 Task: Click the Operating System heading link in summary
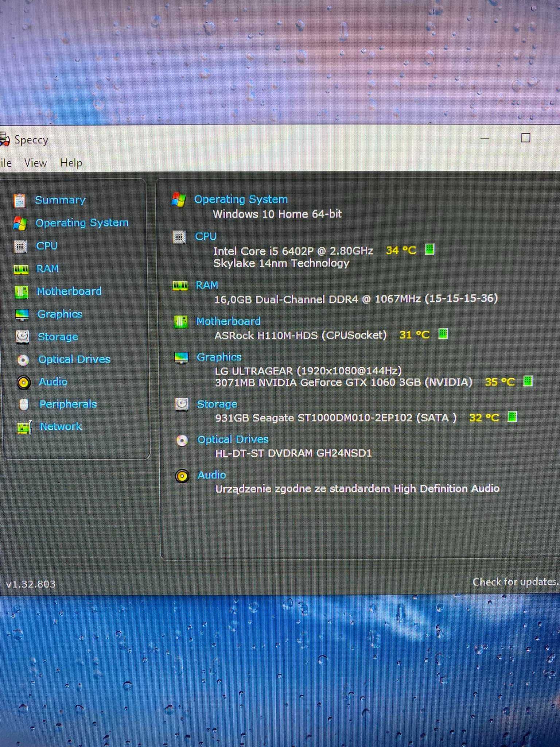point(241,199)
